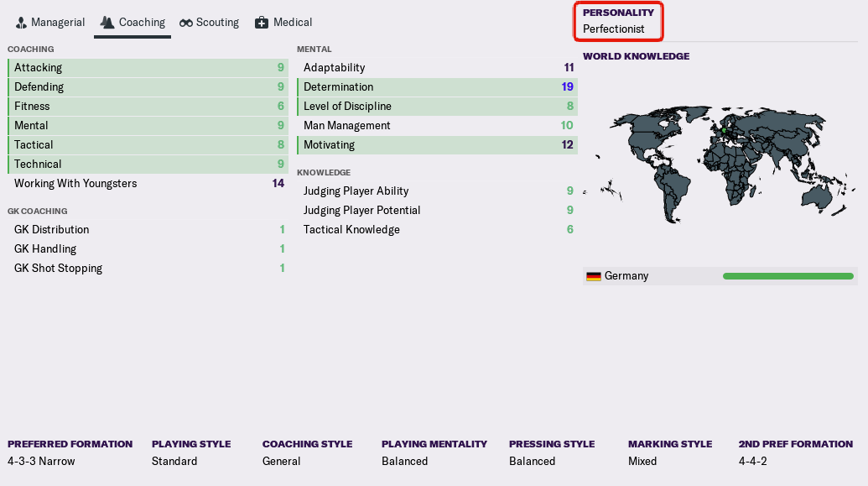Click the Germany knowledge entry

(x=720, y=276)
